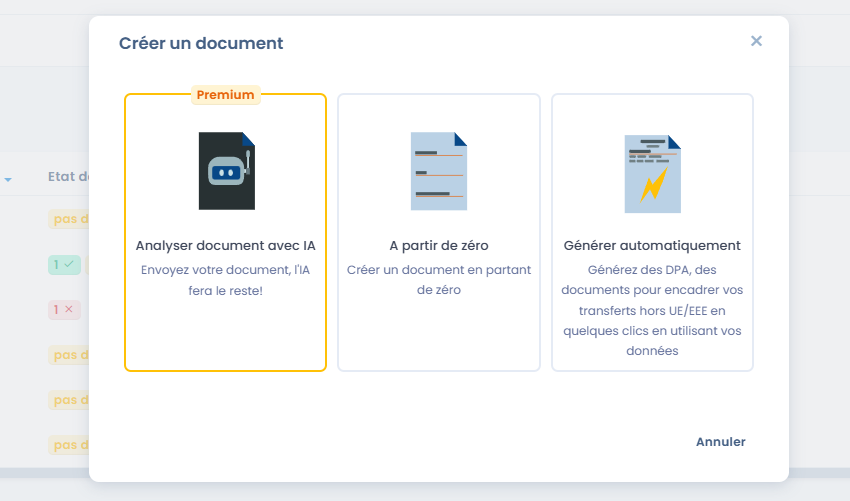Viewport: 850px width, 501px height.
Task: Select "Analyser document avec IA" title
Action: [225, 245]
